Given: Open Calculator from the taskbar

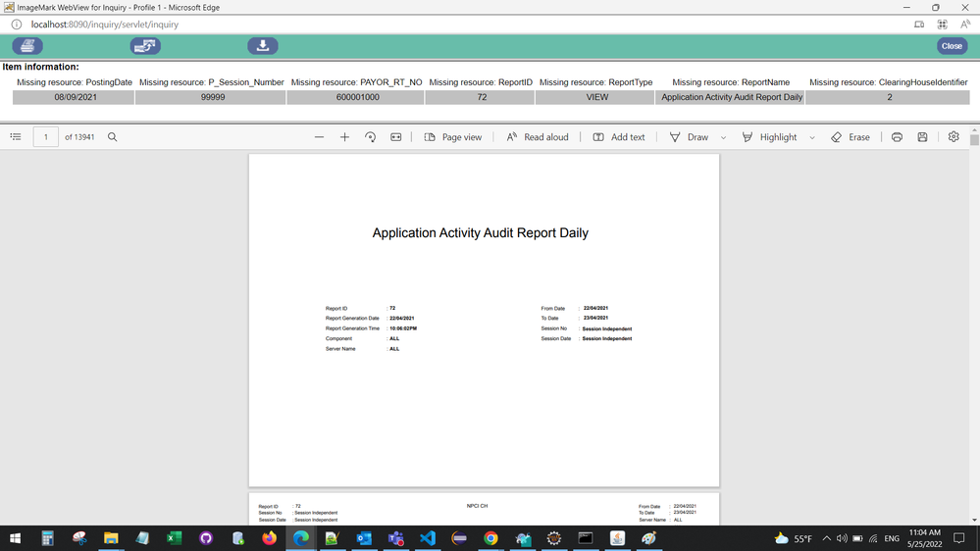Looking at the screenshot, I should (47, 538).
